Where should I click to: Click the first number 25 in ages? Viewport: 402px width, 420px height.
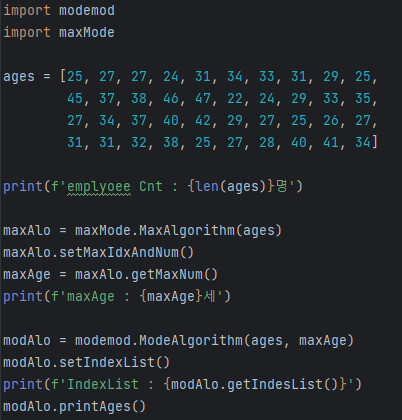(75, 77)
